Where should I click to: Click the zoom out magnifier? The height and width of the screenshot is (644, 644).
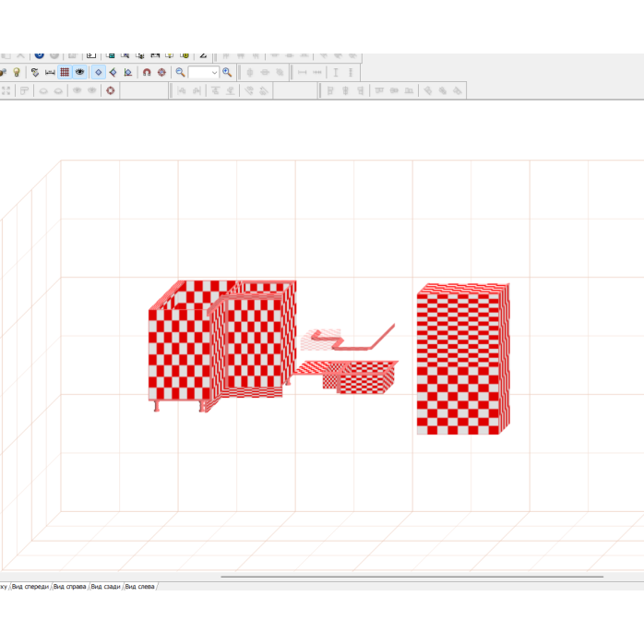[x=180, y=72]
